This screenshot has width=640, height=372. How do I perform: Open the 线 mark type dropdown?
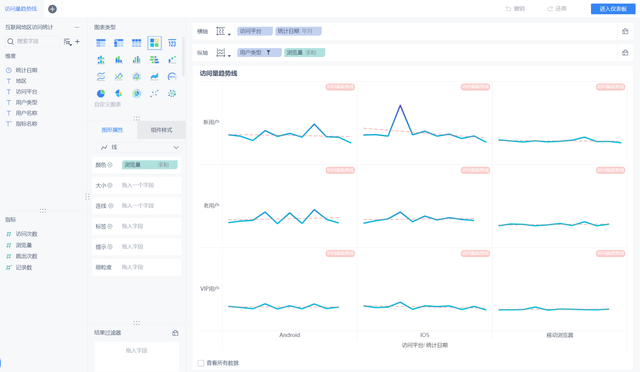(x=140, y=147)
